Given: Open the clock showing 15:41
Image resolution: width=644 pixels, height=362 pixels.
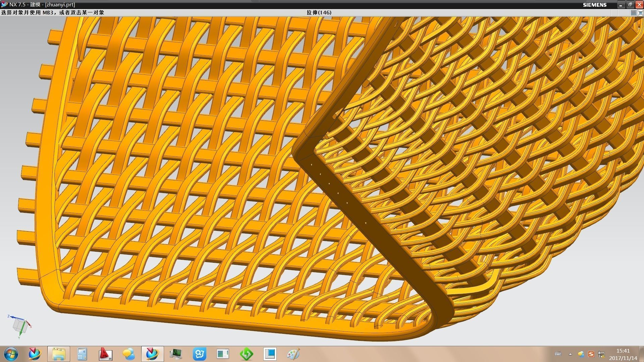Looking at the screenshot, I should tap(623, 354).
